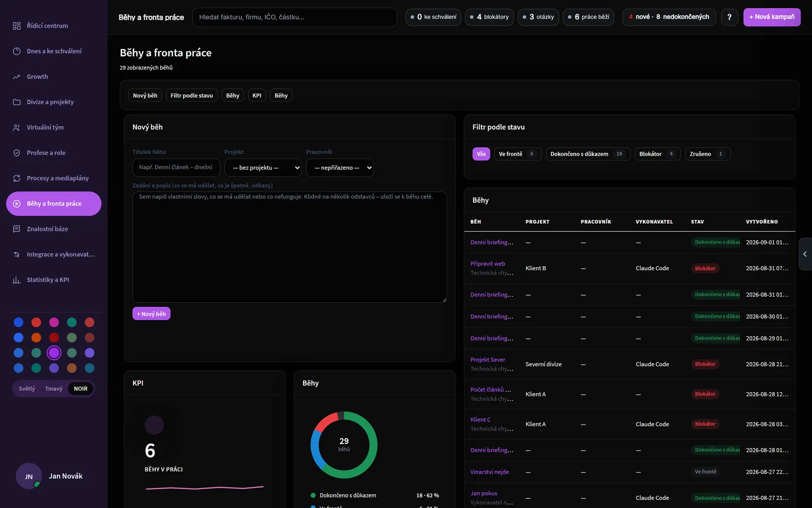
Task: Filter runs by Zrušeno status
Action: 707,154
